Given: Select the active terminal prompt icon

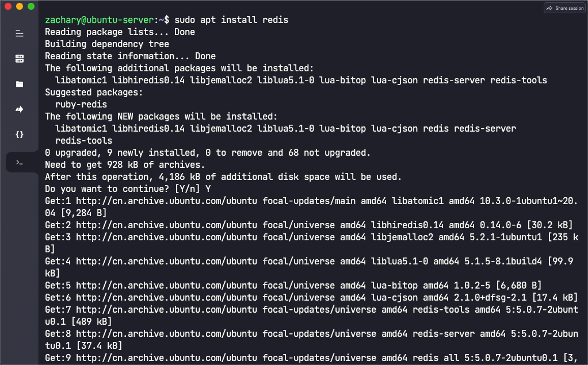Looking at the screenshot, I should [x=20, y=163].
